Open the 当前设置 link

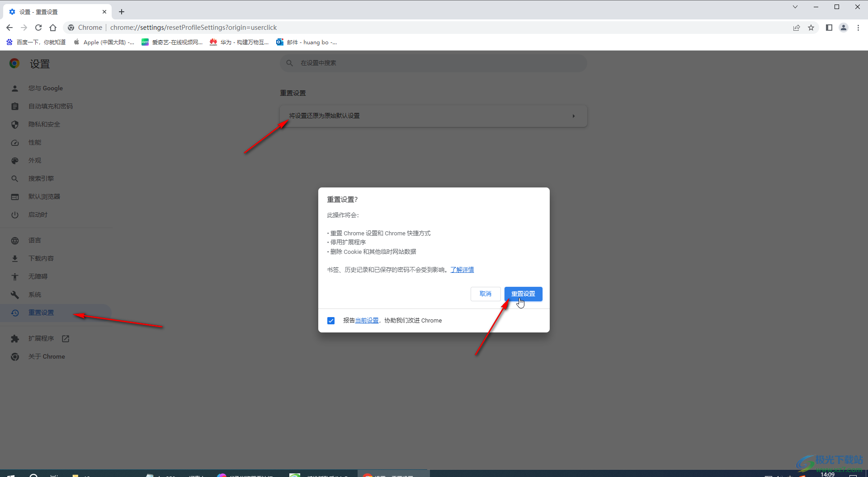tap(367, 320)
